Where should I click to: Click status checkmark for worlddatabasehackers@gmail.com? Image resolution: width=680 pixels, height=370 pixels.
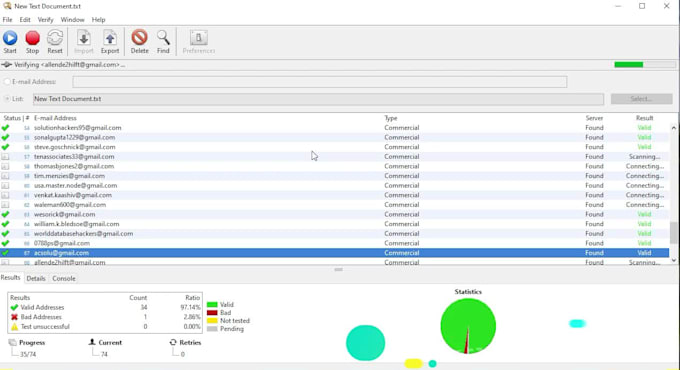pos(5,233)
